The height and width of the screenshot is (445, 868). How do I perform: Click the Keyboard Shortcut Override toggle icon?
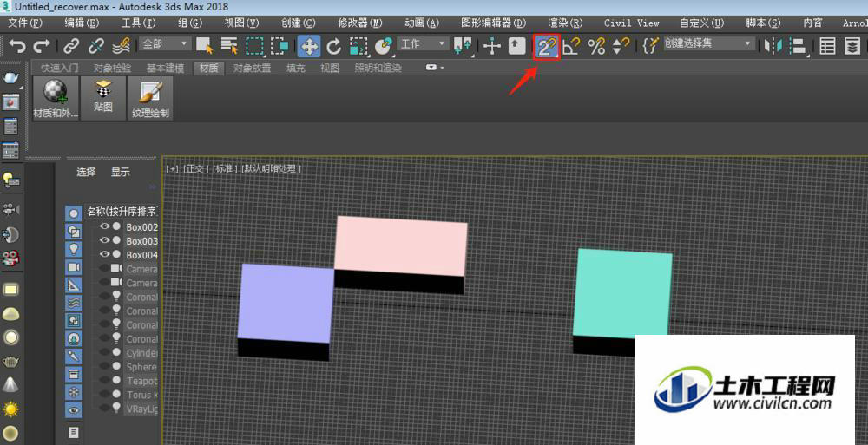click(x=516, y=45)
